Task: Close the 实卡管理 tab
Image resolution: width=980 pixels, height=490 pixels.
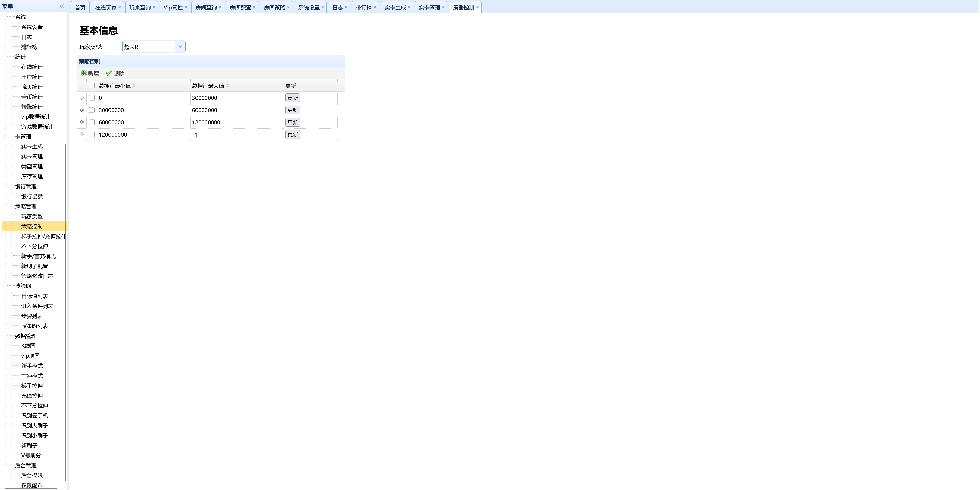Action: (443, 7)
